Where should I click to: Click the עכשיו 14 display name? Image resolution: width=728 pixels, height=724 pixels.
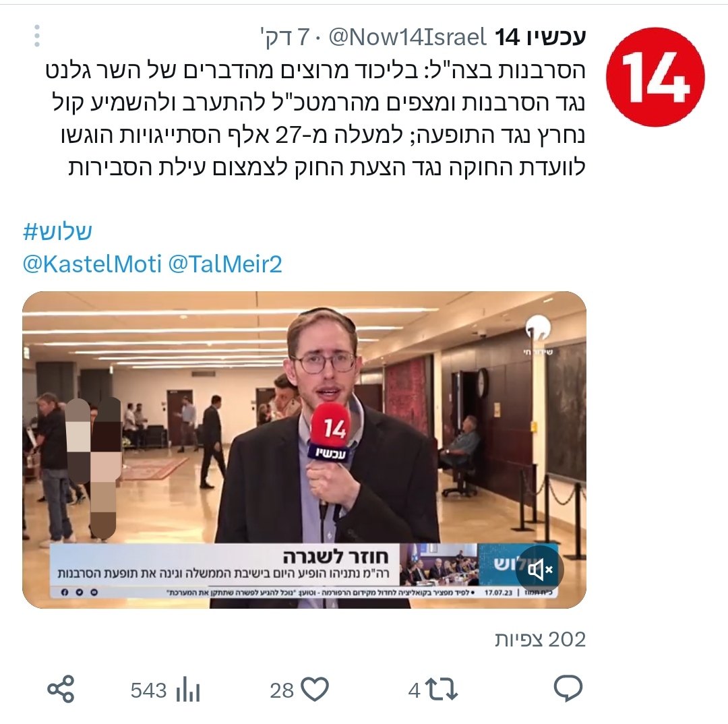541,36
